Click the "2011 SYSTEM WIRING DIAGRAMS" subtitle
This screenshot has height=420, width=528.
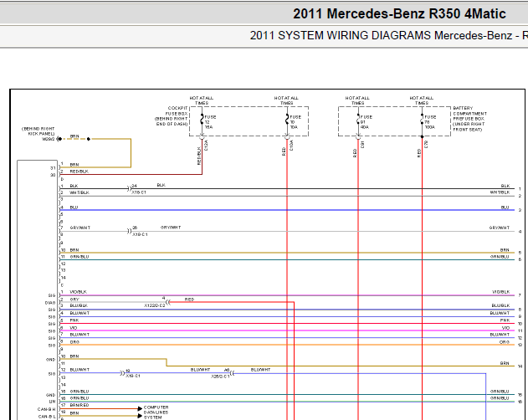pyautogui.click(x=340, y=35)
